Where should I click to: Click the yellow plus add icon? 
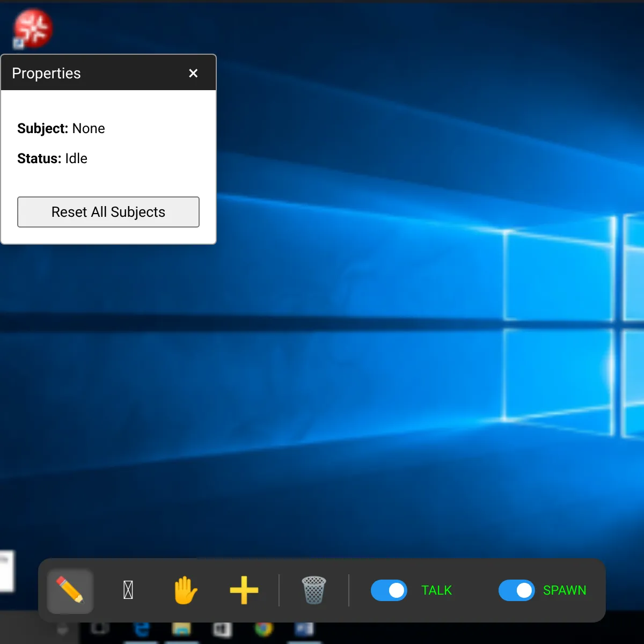(244, 590)
